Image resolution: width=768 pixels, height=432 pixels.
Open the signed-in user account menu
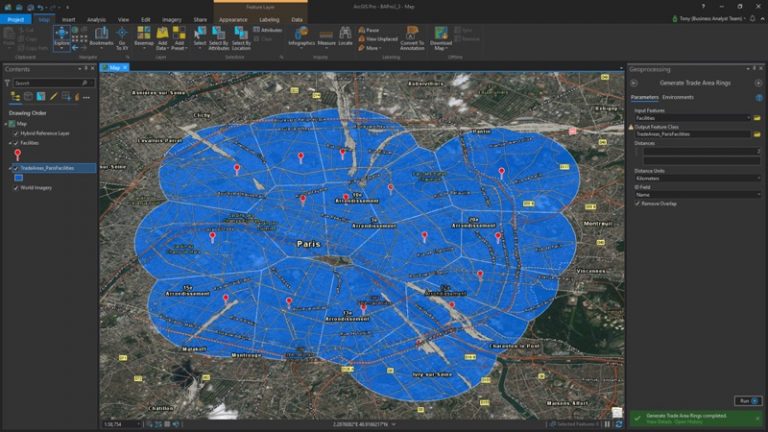tap(710, 19)
